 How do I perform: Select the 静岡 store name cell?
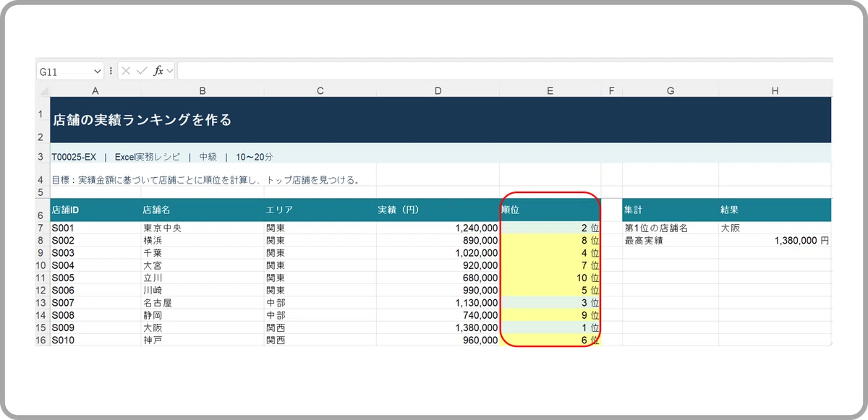tap(203, 315)
